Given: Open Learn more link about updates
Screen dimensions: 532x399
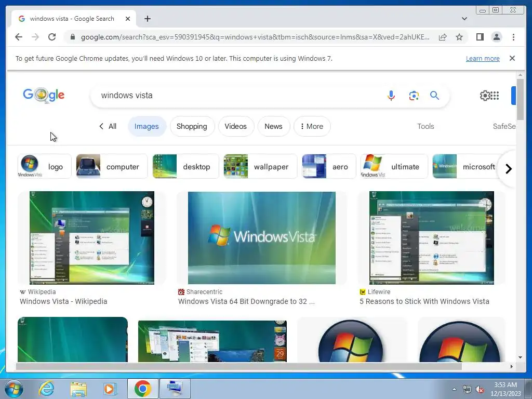Looking at the screenshot, I should pyautogui.click(x=483, y=58).
